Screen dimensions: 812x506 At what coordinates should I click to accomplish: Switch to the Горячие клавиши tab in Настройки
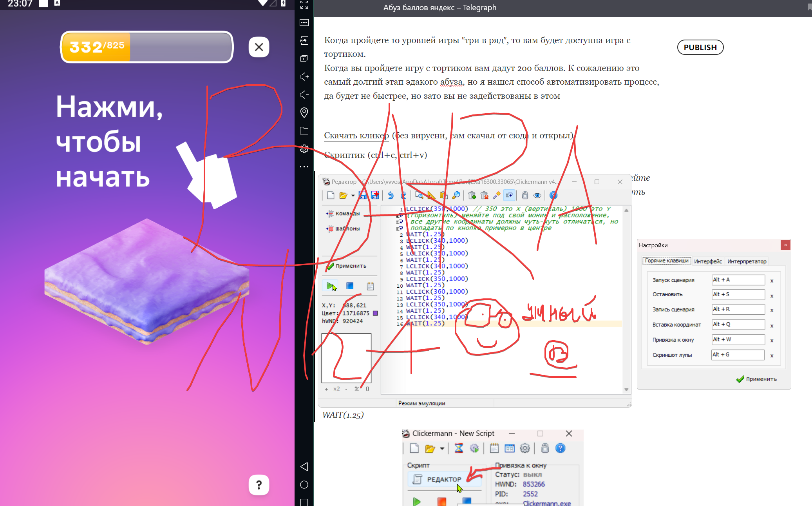click(x=666, y=261)
